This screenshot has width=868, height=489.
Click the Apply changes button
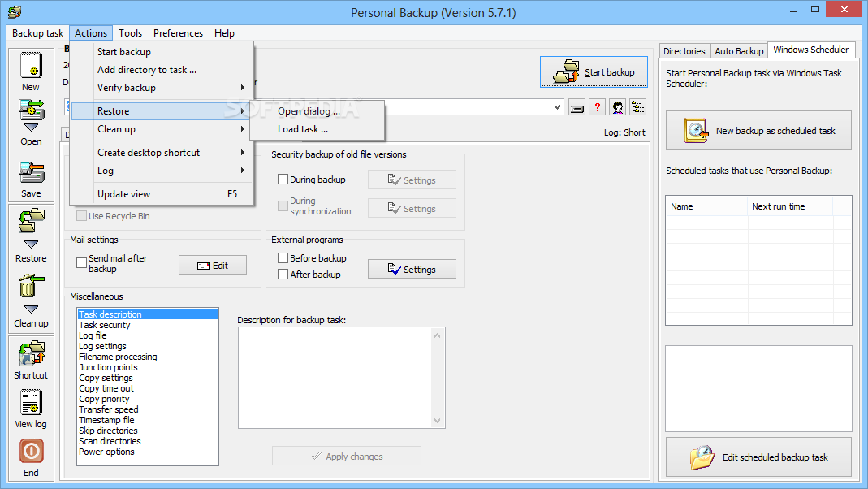(x=347, y=457)
